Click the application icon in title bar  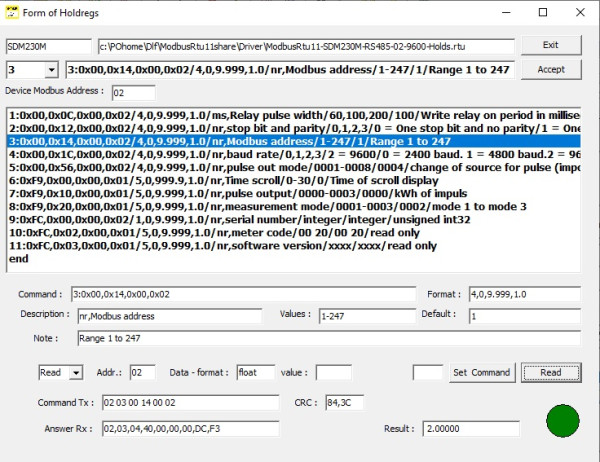(x=12, y=12)
